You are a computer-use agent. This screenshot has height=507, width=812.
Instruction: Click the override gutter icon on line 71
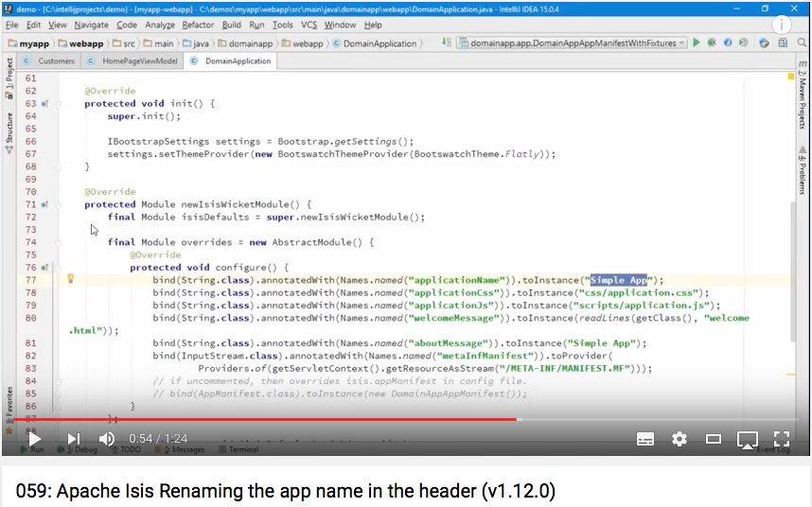coord(44,204)
